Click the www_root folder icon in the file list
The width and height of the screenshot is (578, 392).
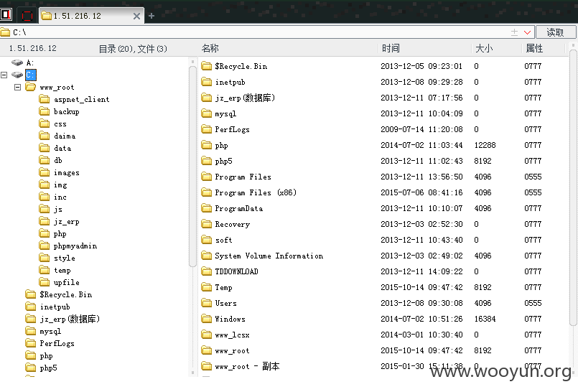[207, 350]
